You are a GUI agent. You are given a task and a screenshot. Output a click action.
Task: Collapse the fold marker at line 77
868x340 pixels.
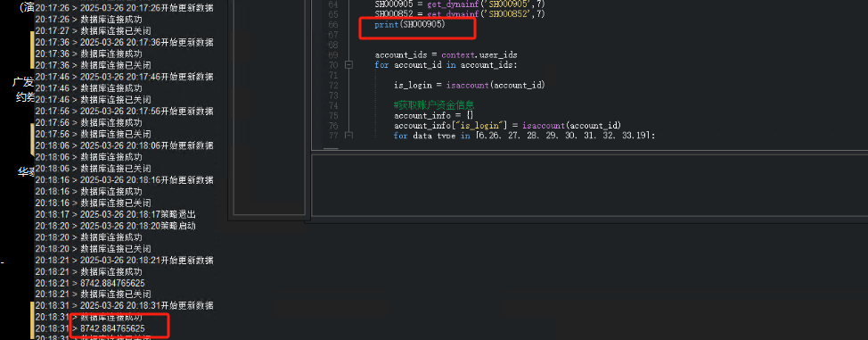pyautogui.click(x=348, y=135)
